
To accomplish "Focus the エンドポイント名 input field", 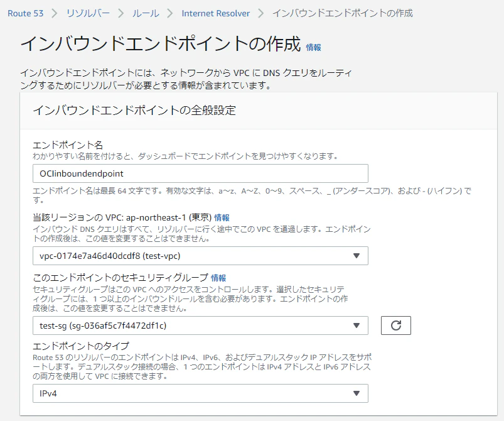I will click(x=200, y=173).
